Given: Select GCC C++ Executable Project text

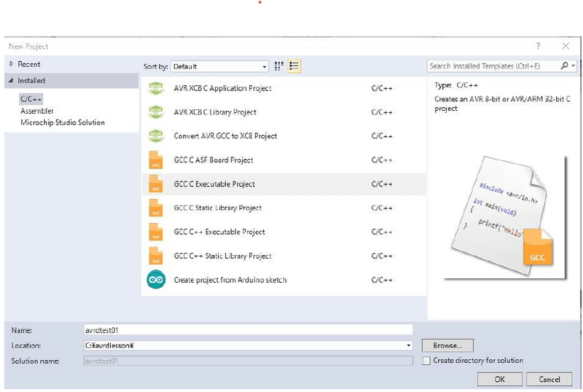Looking at the screenshot, I should 219,232.
